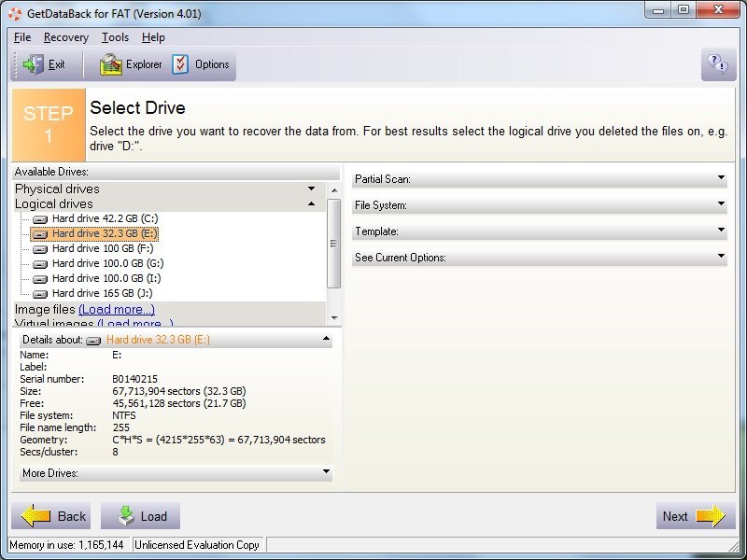
Task: Open the Tools menu
Action: [114, 37]
